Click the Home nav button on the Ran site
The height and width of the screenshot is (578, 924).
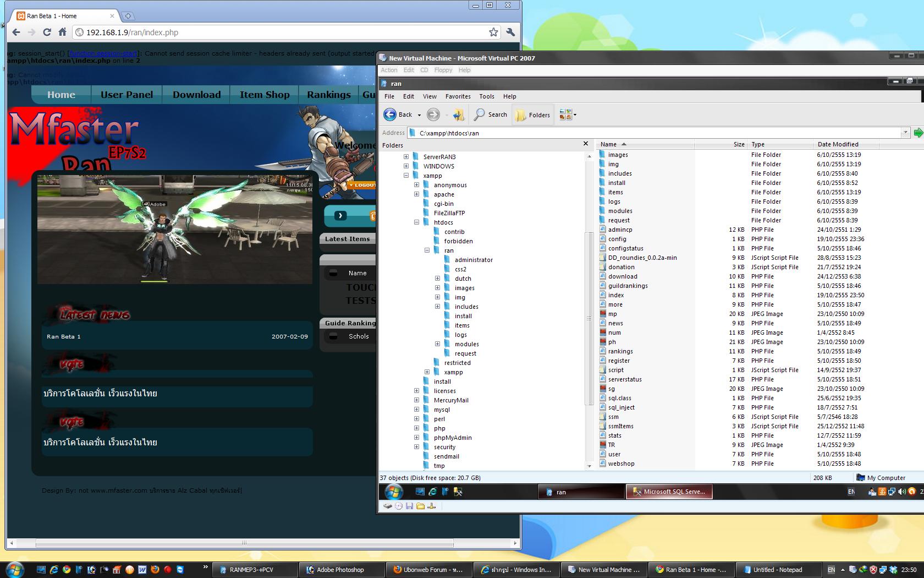pyautogui.click(x=61, y=95)
